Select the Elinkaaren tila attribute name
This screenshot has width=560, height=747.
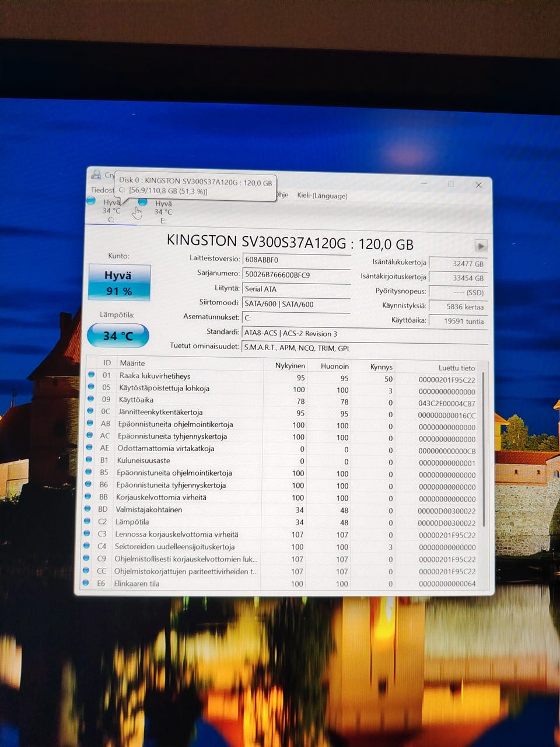(136, 584)
